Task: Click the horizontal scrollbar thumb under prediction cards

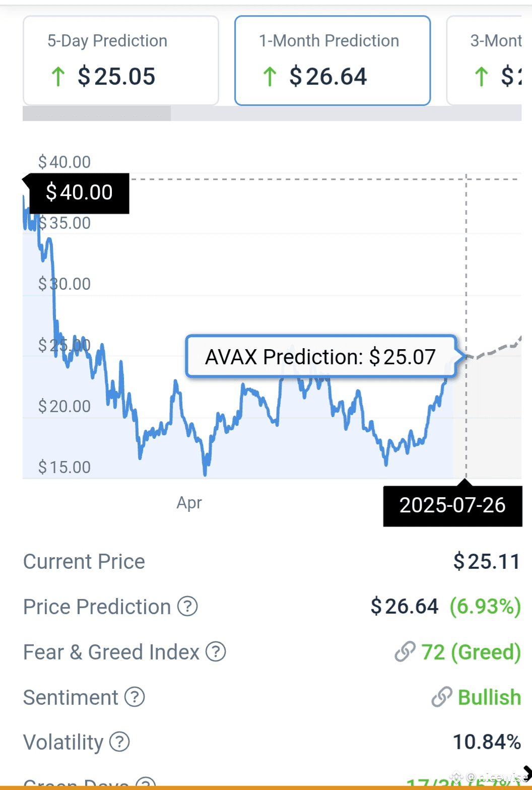Action: (97, 113)
